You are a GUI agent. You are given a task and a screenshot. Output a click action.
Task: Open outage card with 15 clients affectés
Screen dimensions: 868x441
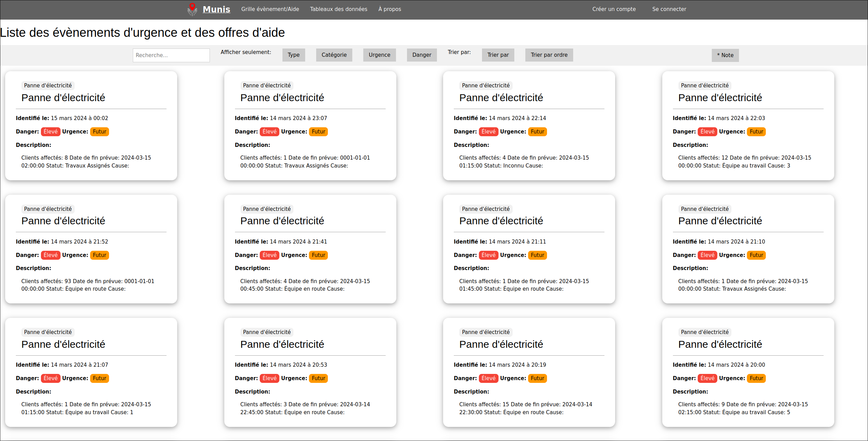tap(501, 344)
